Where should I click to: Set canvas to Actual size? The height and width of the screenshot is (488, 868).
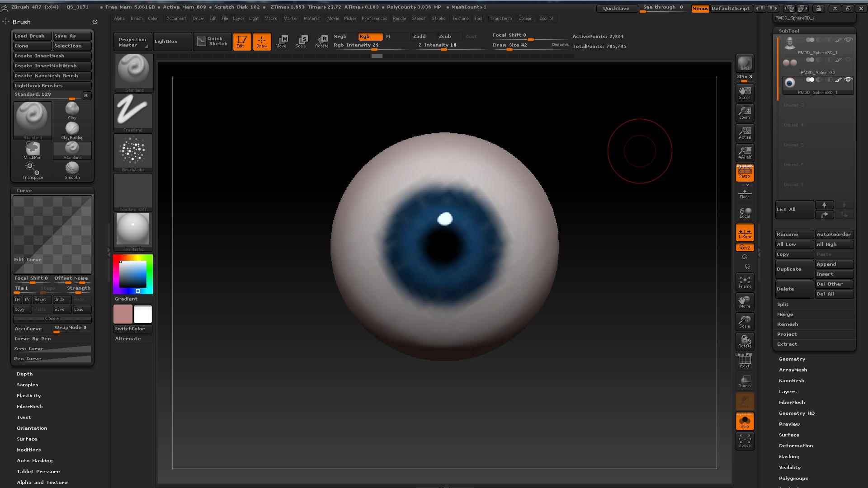(745, 132)
